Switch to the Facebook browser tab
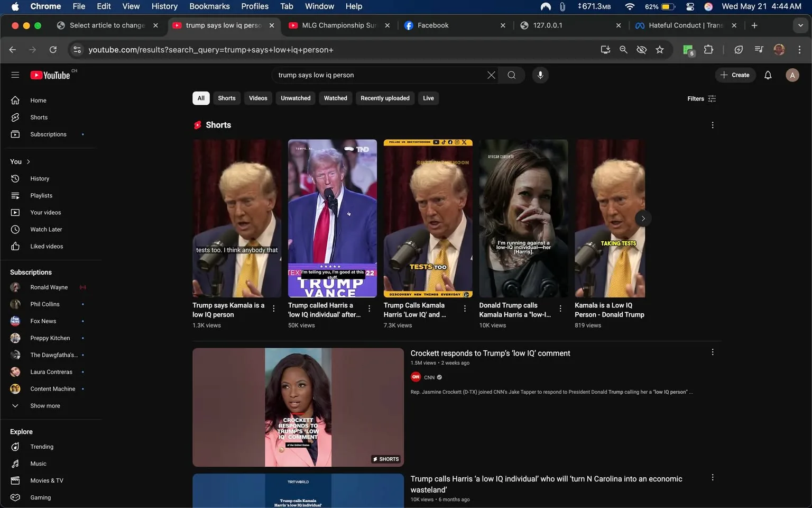812x508 pixels. point(433,25)
